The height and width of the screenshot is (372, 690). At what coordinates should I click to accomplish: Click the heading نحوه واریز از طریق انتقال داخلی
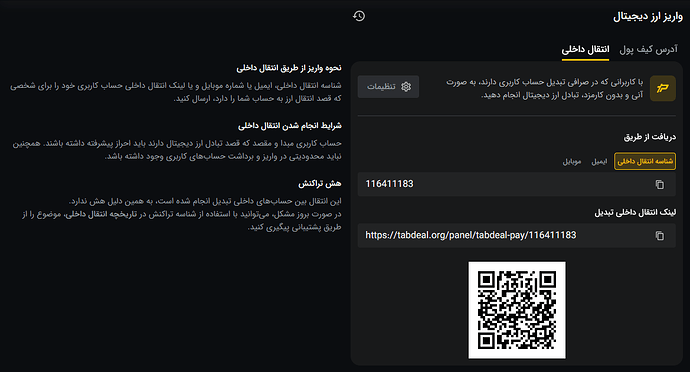click(289, 68)
